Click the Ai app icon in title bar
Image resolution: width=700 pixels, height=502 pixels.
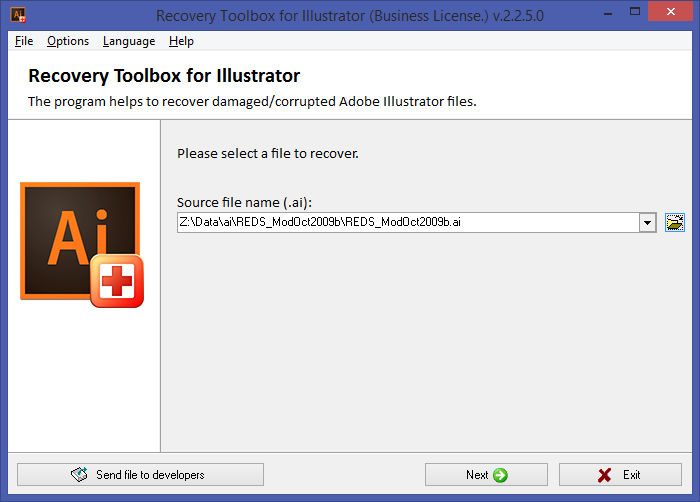pyautogui.click(x=18, y=15)
